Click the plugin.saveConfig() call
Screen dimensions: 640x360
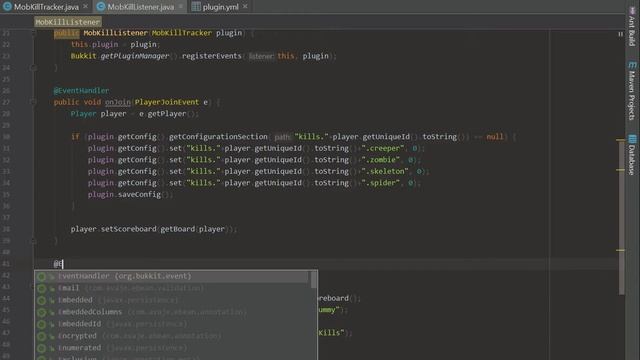[130, 194]
